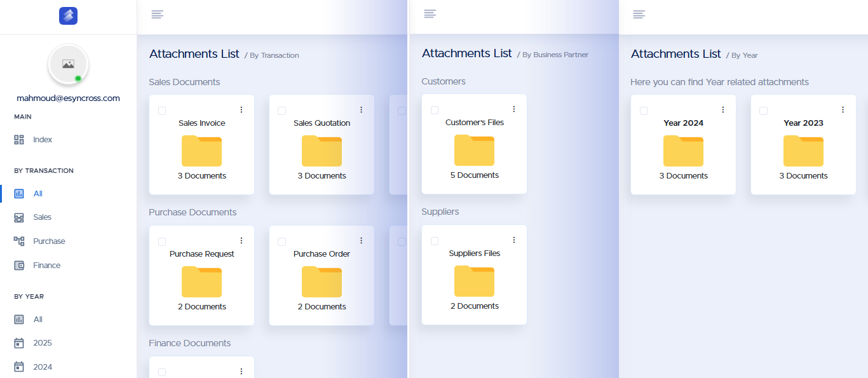Click the chart icon beside By Transaction All
Image resolution: width=868 pixels, height=378 pixels.
19,194
